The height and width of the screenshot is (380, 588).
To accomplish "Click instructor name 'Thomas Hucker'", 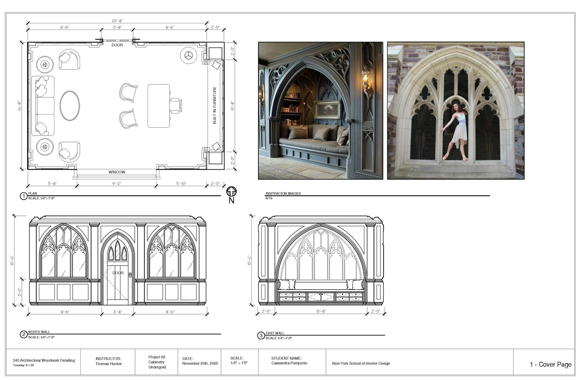I will [109, 364].
